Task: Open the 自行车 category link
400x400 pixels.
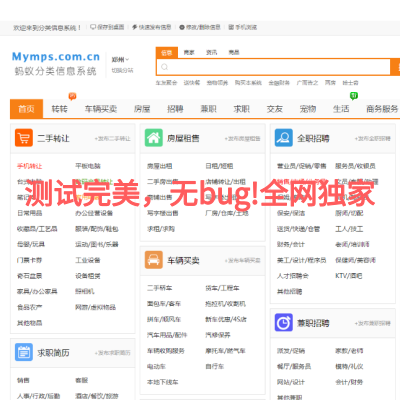Action: click(x=215, y=366)
